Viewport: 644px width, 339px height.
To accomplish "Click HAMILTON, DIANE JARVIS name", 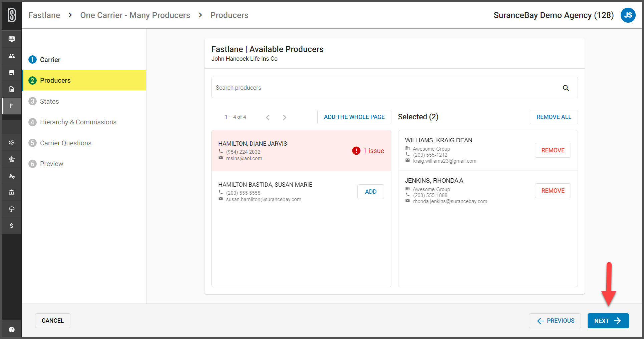I will pyautogui.click(x=253, y=144).
